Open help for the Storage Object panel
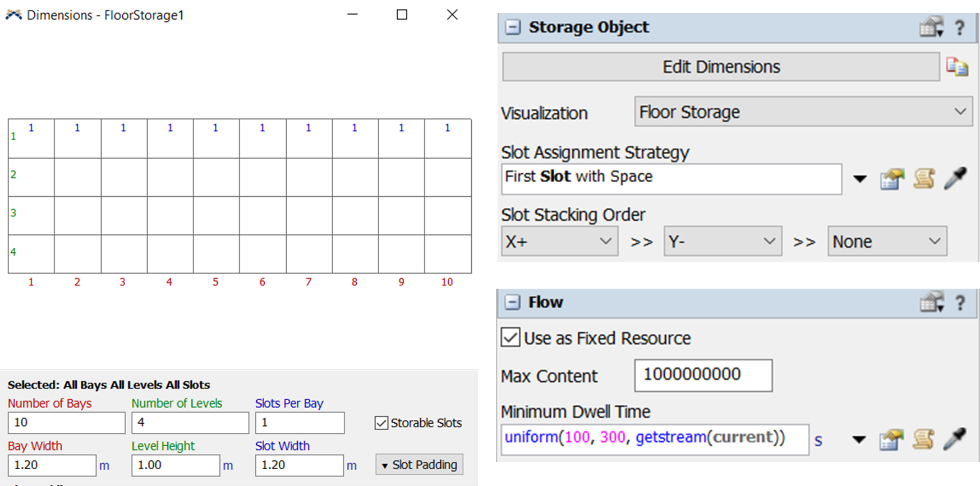The height and width of the screenshot is (486, 980). point(960,27)
